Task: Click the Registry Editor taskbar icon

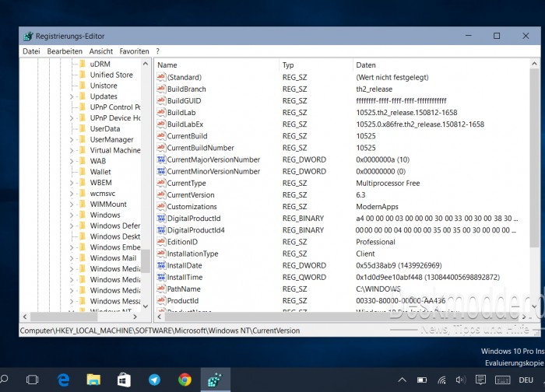Action: (x=215, y=380)
